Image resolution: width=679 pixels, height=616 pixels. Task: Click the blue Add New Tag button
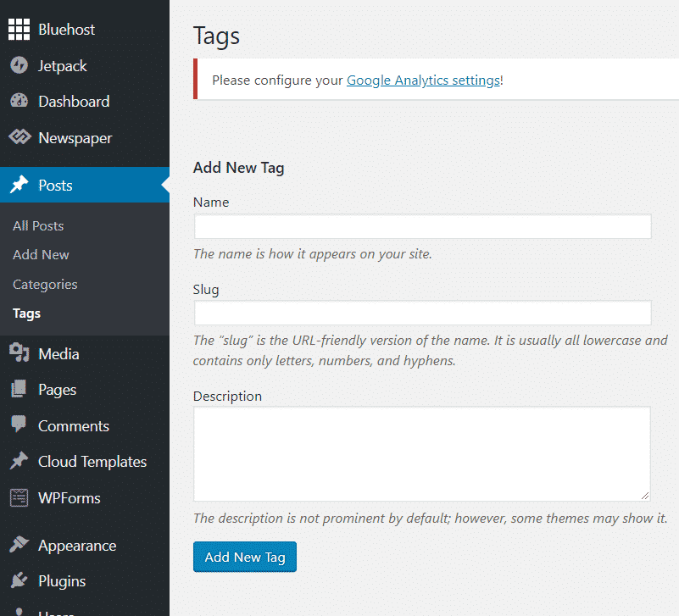[245, 557]
